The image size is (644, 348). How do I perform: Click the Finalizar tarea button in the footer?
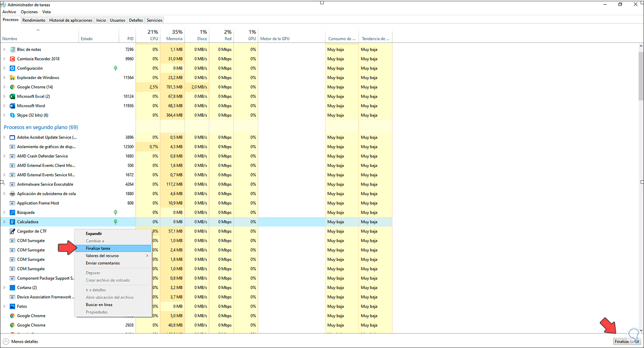click(x=627, y=342)
